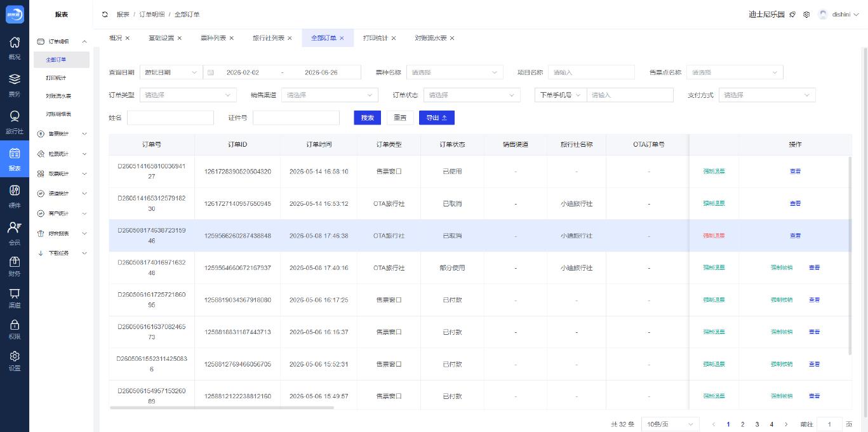
Task: Open the 渠道 module in left navigation
Action: tap(14, 297)
